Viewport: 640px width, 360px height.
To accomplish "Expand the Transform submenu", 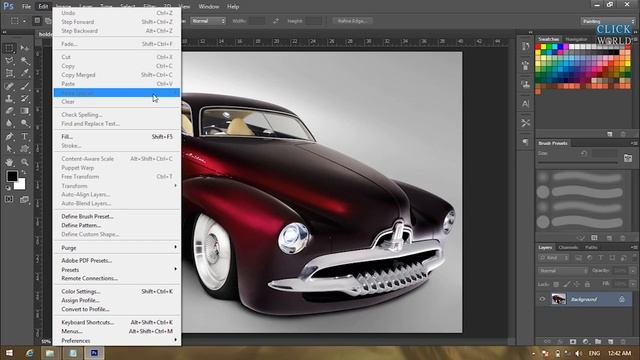I will (x=117, y=186).
